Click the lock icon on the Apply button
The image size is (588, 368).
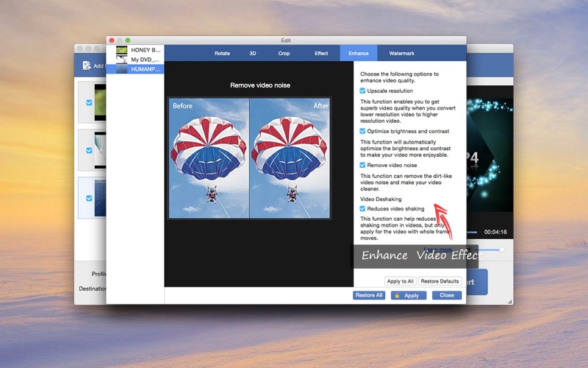coord(396,295)
